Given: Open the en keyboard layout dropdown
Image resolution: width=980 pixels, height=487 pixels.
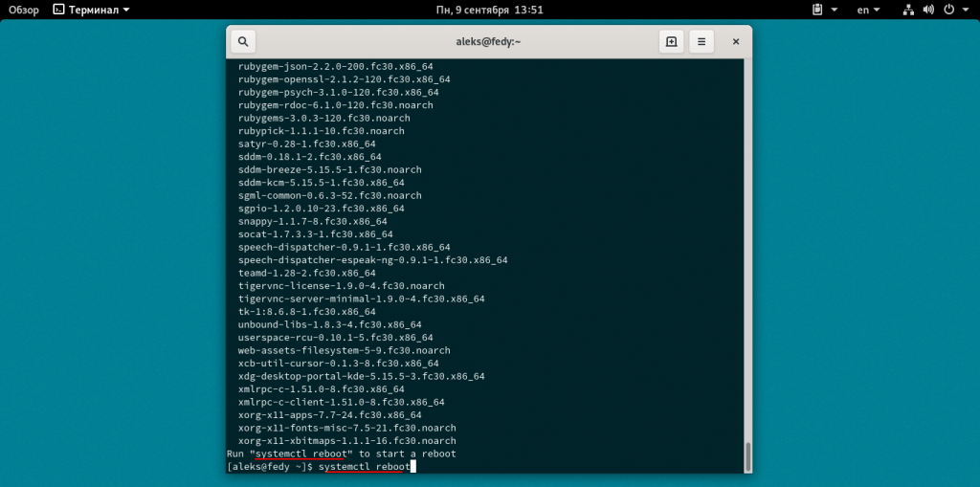Looking at the screenshot, I should pyautogui.click(x=868, y=10).
